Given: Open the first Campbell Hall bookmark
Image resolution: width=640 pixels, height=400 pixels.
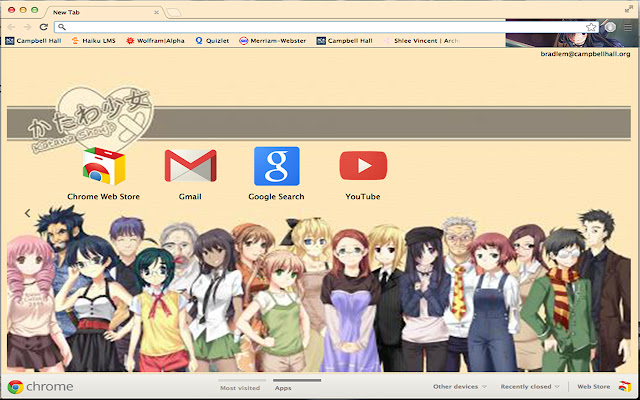Looking at the screenshot, I should [33, 41].
